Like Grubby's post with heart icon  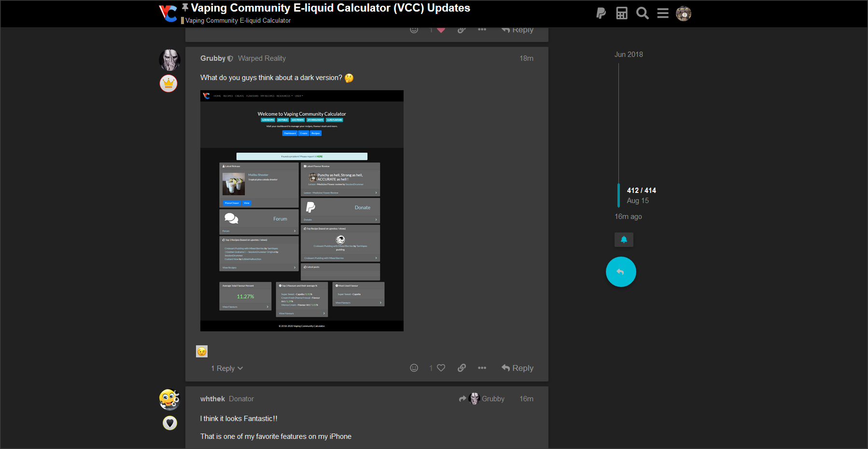point(441,368)
